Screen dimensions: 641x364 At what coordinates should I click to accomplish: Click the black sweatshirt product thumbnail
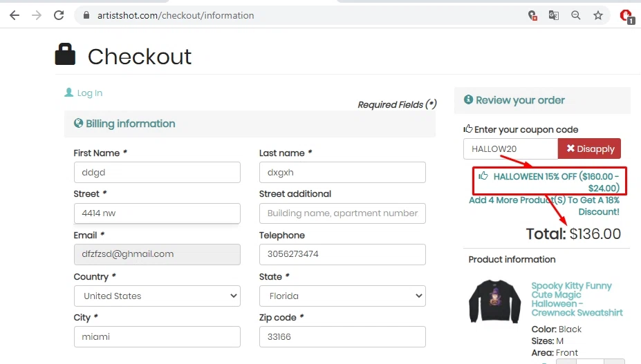click(494, 301)
